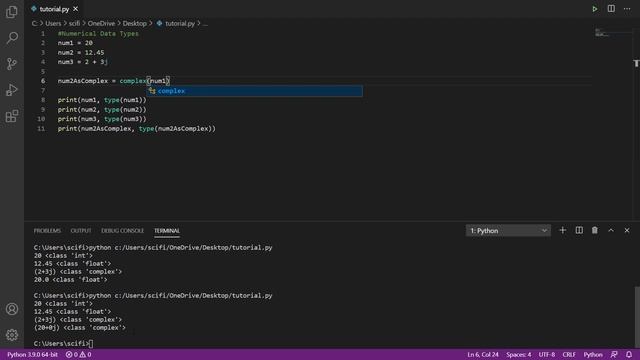Switch to the Debug Console tab
640x360 pixels.
pyautogui.click(x=122, y=231)
